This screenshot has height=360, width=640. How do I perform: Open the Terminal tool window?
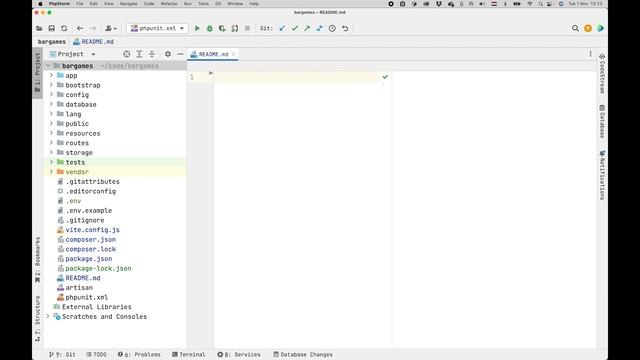point(189,354)
